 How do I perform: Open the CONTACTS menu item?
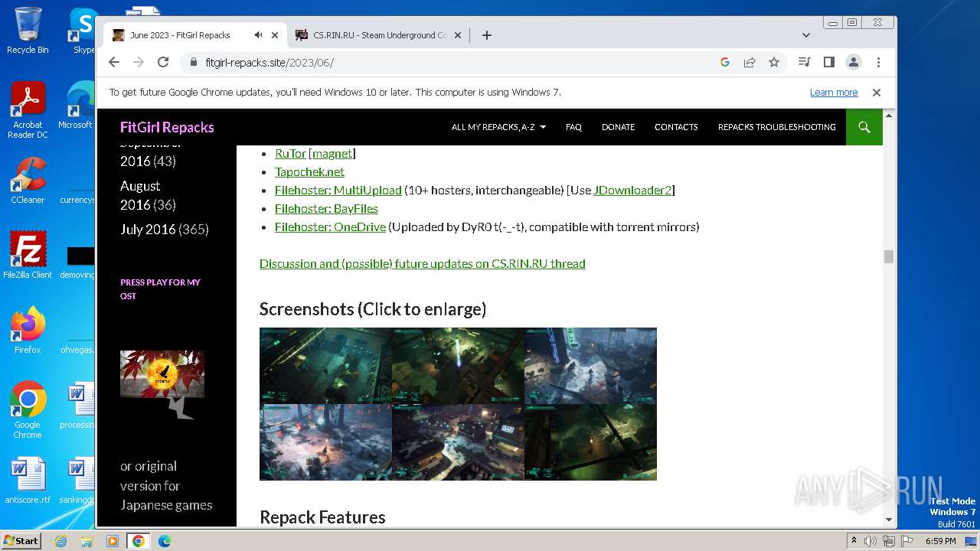pos(676,127)
